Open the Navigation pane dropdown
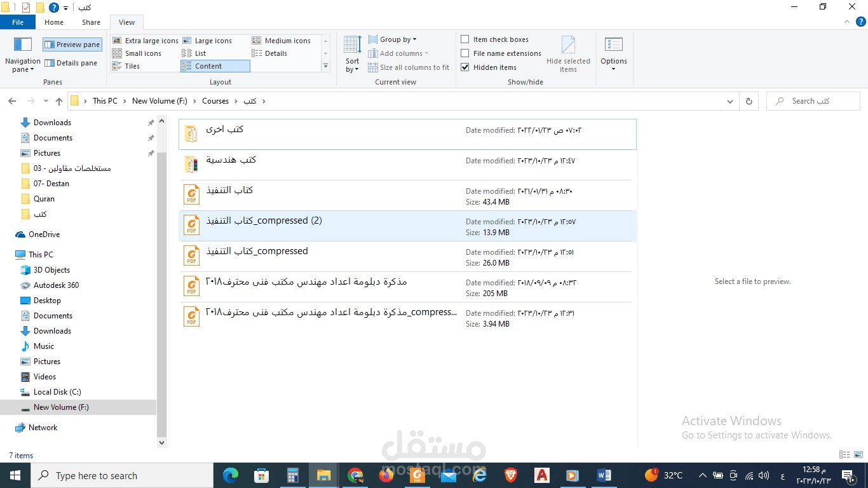868x488 pixels. pyautogui.click(x=23, y=55)
